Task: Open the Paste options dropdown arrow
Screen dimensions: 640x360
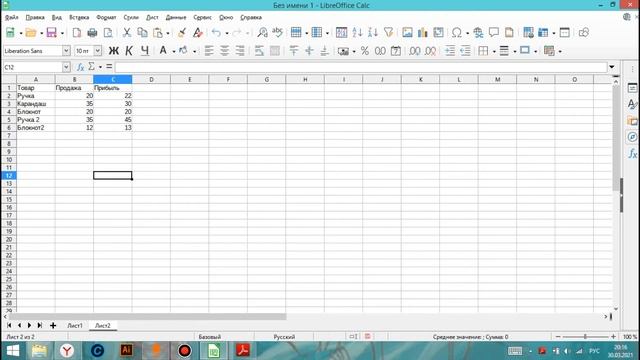Action: tap(168, 33)
